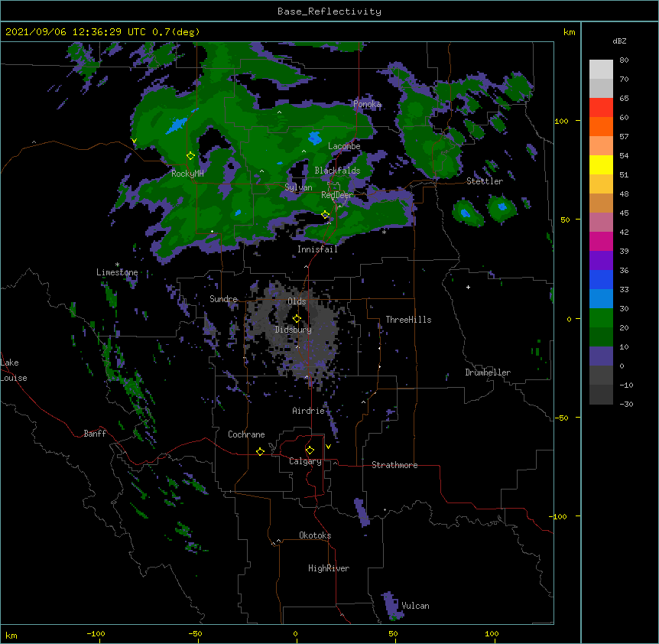659x644 pixels.
Task: Click the Olds city label
Action: coord(297,301)
